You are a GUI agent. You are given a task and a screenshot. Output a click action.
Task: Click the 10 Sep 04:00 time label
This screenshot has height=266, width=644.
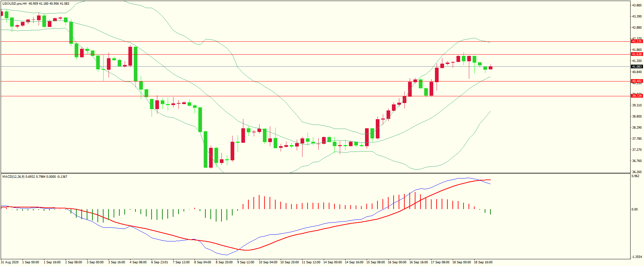point(268,262)
